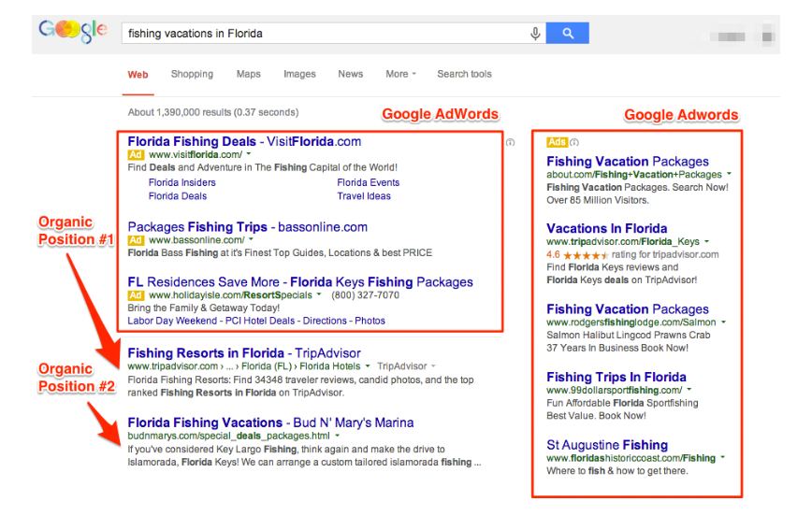Viewport: 812px width, 530px height.
Task: Click the yellow Ad badge beside holidayisle.com
Action: pos(136,295)
